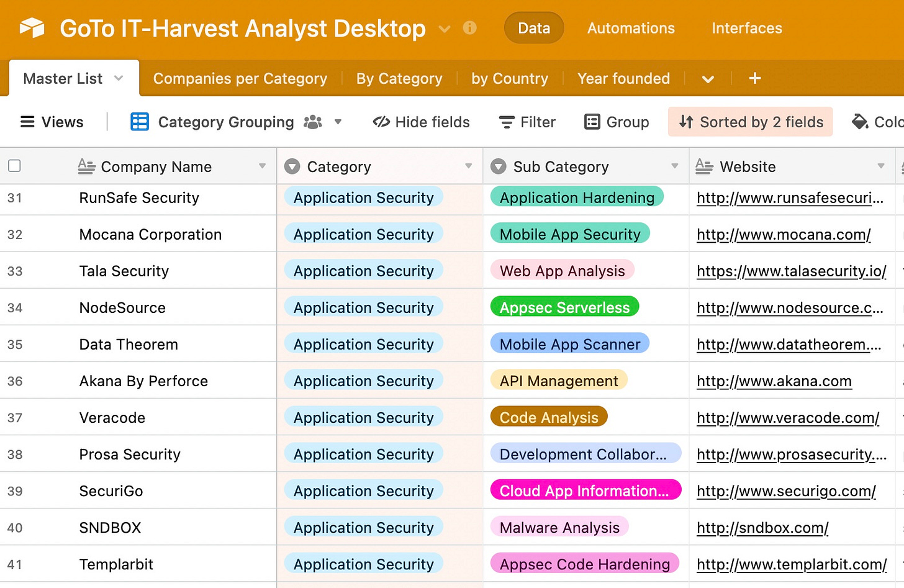Open the Category column dropdown
Screen dimensions: 904x588
[x=468, y=166]
